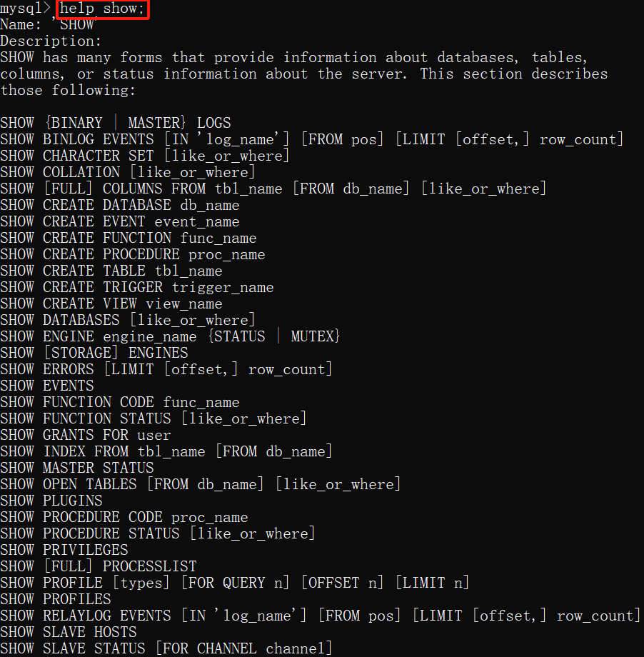This screenshot has width=644, height=657.
Task: Click the 'SHOW PROFILES' line
Action: [56, 599]
